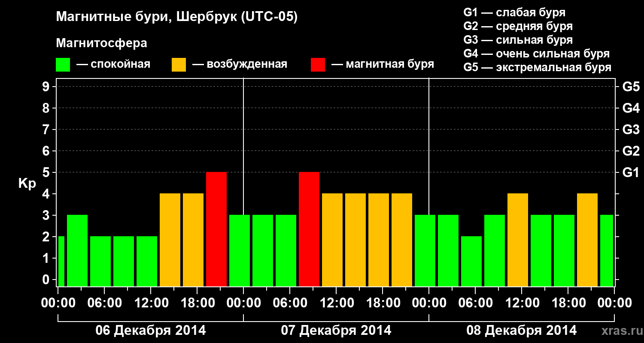Viewport: 644px width, 343px height.
Task: Click the G5 label on right axis
Action: click(x=631, y=87)
